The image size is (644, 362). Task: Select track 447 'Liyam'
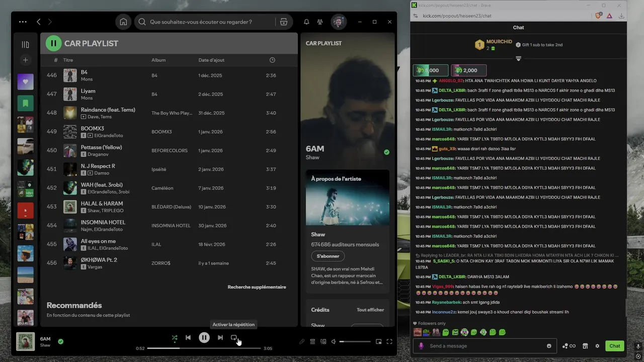169,94
